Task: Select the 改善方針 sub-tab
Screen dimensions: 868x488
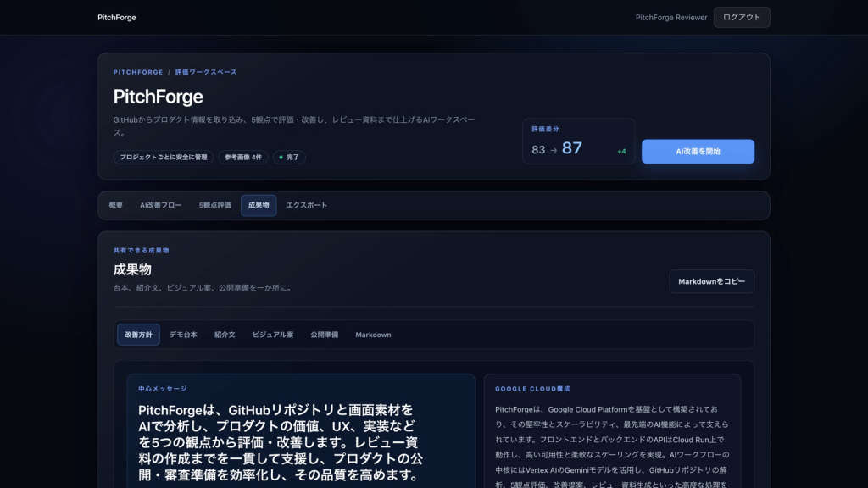Action: coord(138,335)
